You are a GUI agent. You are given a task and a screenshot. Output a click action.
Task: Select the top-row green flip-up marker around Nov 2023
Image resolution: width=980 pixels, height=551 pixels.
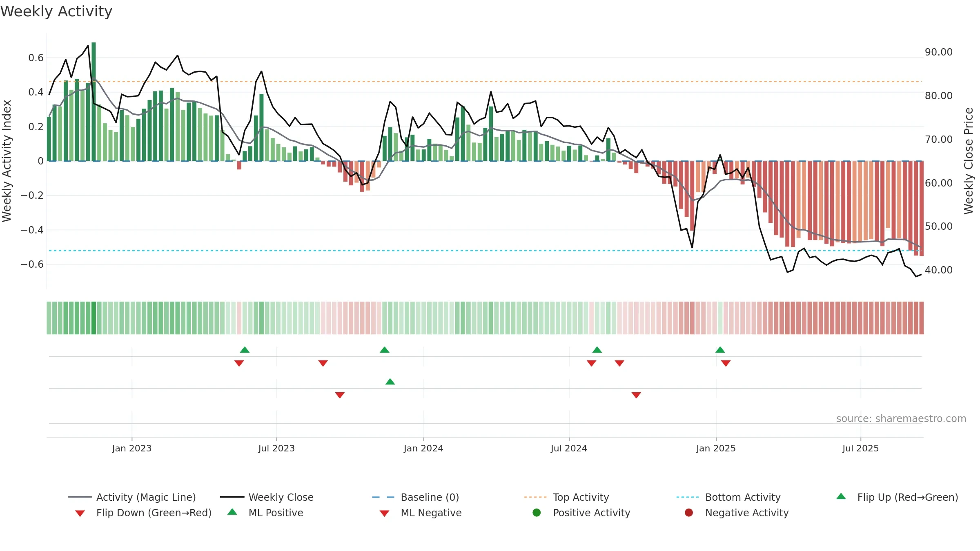(x=385, y=350)
